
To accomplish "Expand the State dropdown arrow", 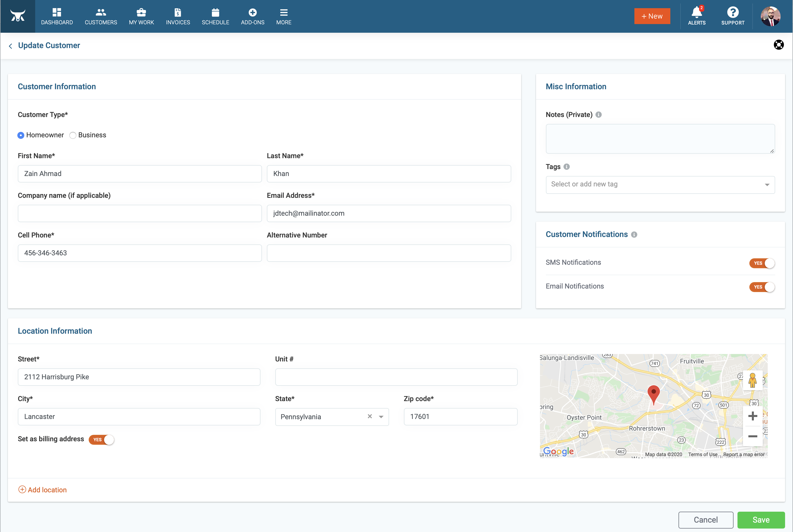I will click(381, 417).
